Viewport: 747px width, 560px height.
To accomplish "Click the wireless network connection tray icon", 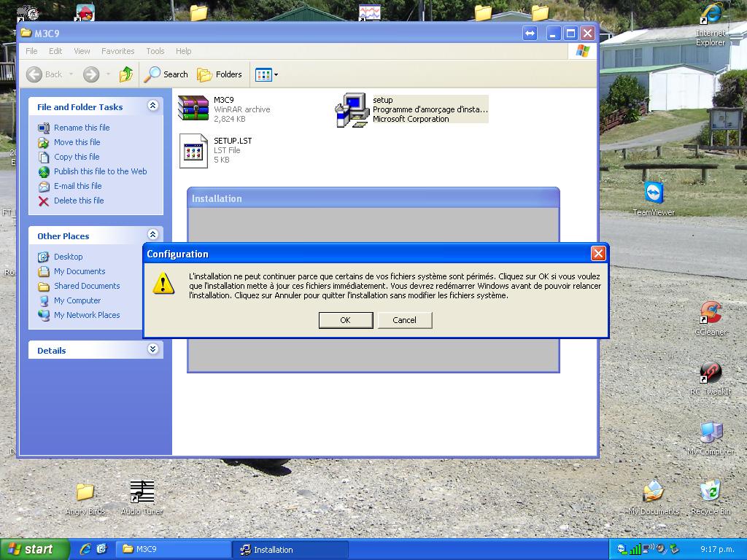I will [648, 549].
